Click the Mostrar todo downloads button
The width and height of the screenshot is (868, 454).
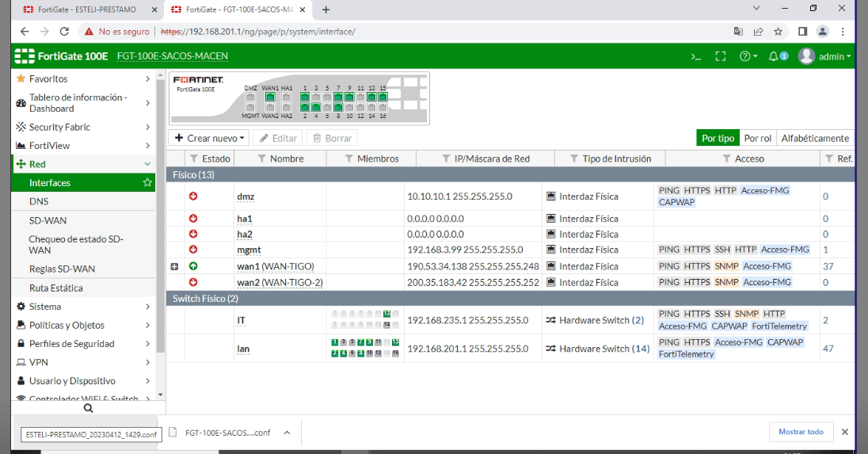point(801,432)
